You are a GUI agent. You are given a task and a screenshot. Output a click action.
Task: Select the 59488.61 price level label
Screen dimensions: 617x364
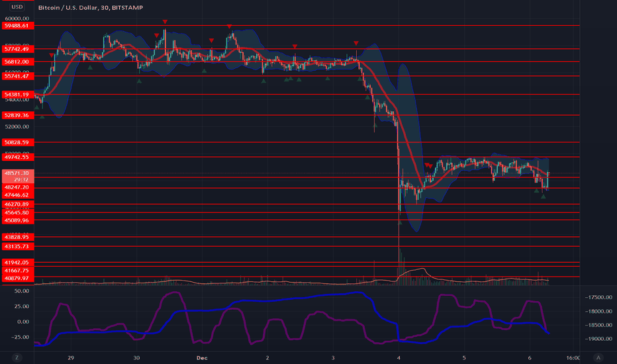(18, 26)
